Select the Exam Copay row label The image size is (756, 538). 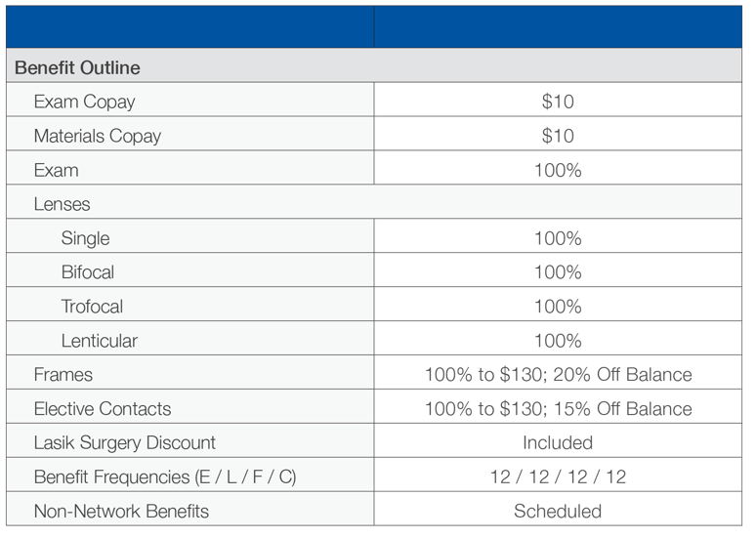[x=84, y=102]
